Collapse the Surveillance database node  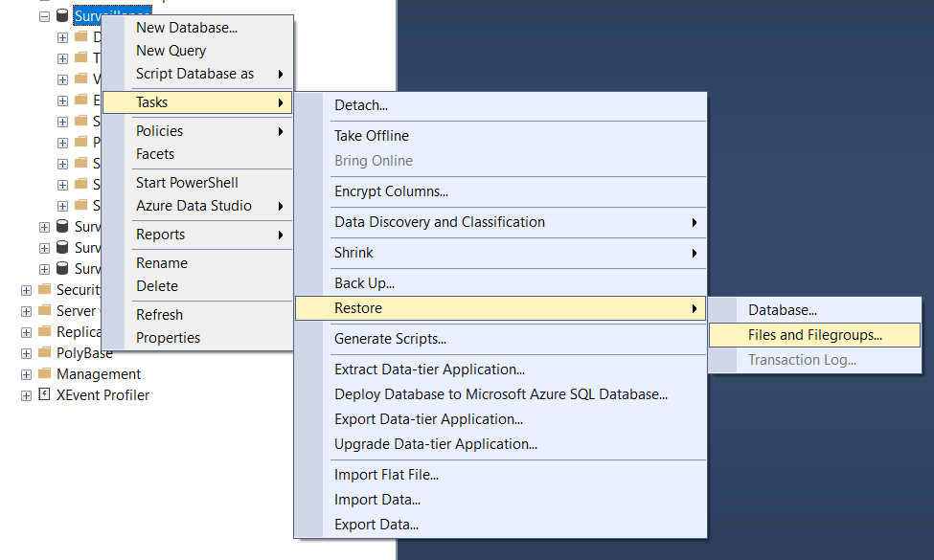tap(44, 15)
